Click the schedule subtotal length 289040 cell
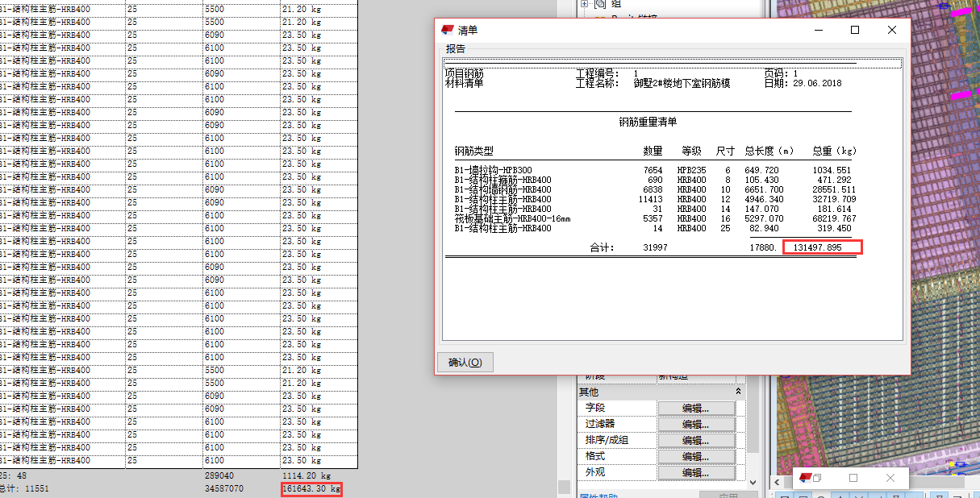The height and width of the screenshot is (498, 980). (219, 476)
